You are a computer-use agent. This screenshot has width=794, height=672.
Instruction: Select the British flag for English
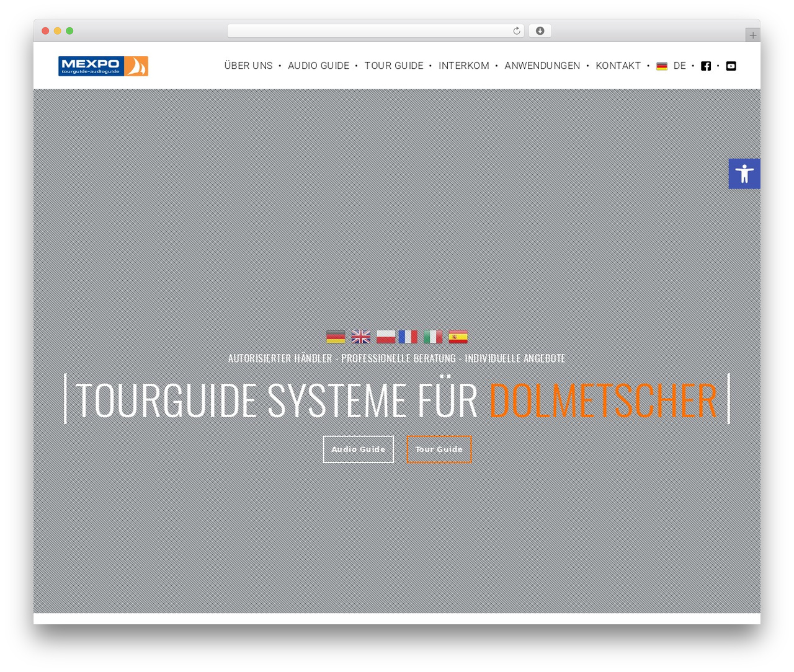pyautogui.click(x=360, y=337)
